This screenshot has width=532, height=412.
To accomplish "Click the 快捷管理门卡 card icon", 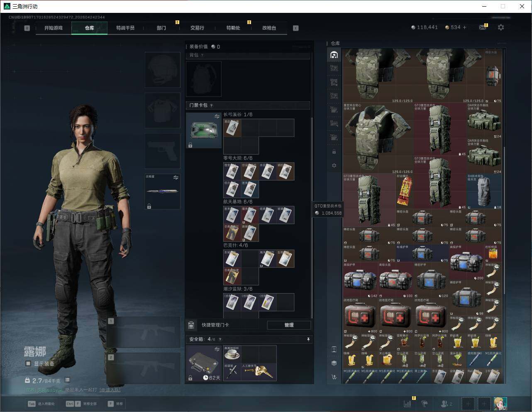I will [x=191, y=325].
